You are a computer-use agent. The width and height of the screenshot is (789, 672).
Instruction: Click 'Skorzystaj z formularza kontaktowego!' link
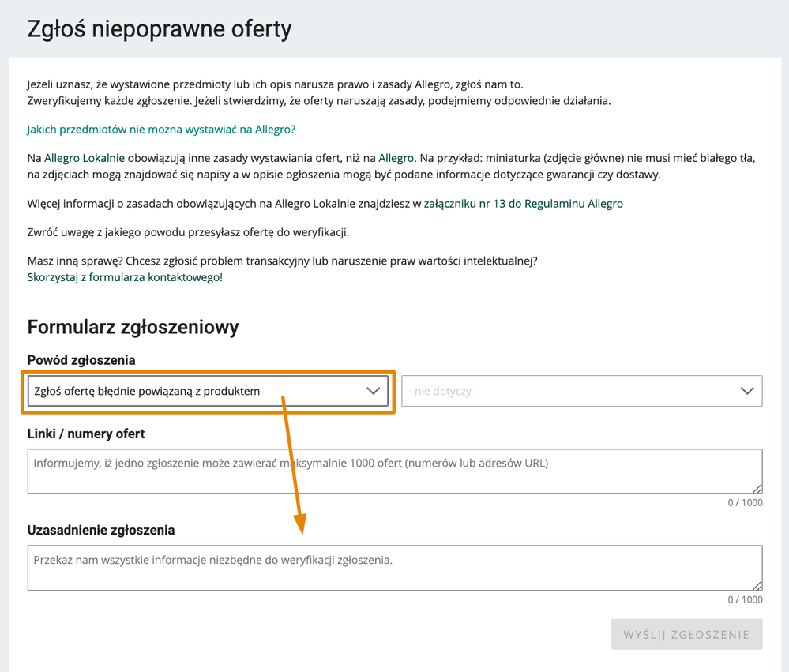(x=125, y=277)
